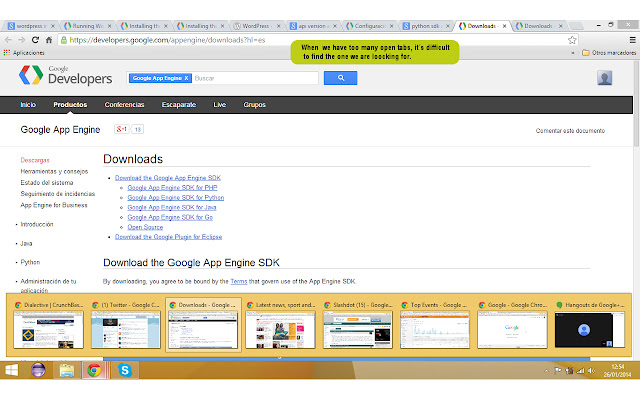Viewport: 640px width, 400px height.
Task: Open Seguimiento de incidencias sidebar link
Action: [58, 193]
